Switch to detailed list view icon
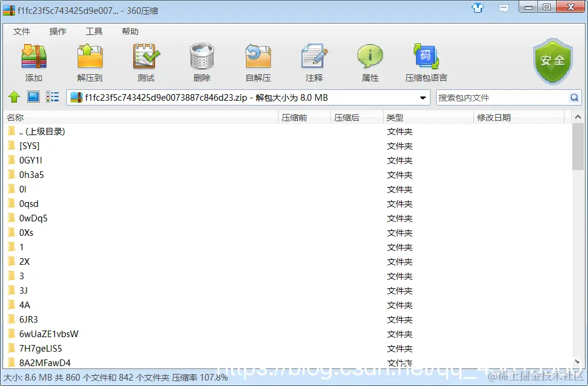588x386 pixels. (52, 97)
